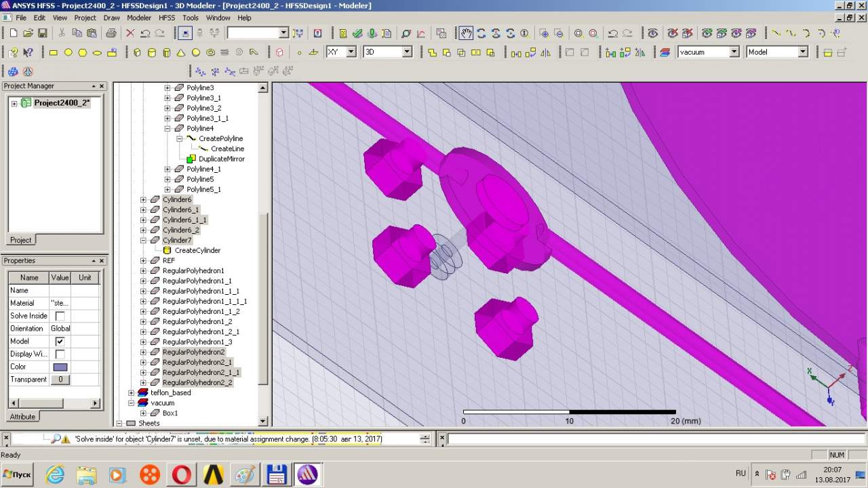The image size is (868, 488).
Task: Select Cylinder7 in the model tree
Action: tap(177, 241)
